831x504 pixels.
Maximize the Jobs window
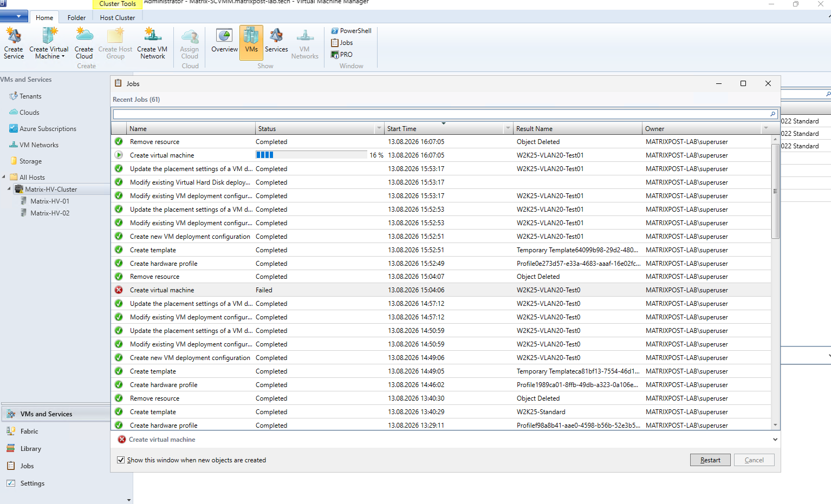click(x=743, y=83)
